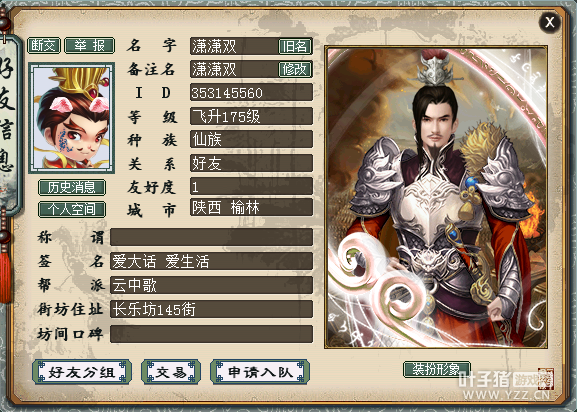Report the player with 举报
Viewport: 577px width, 412px height.
click(x=90, y=46)
